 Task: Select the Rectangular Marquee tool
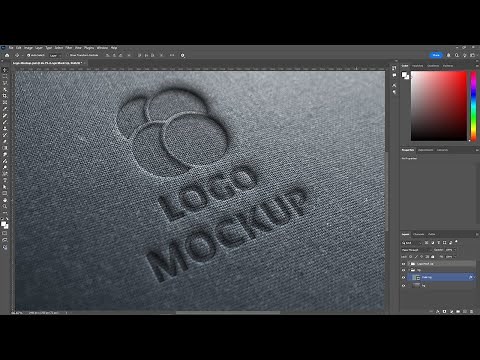[5, 76]
